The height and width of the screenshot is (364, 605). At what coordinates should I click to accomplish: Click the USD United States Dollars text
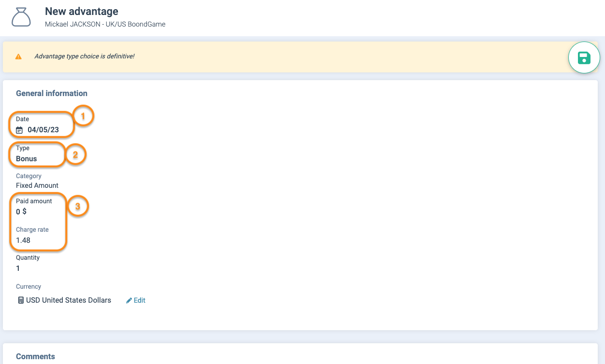(68, 300)
